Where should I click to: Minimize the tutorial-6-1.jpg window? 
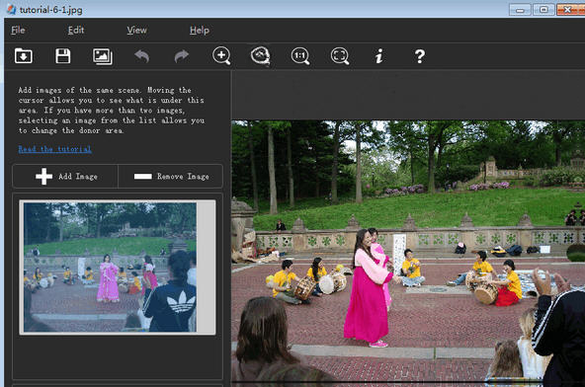520,10
